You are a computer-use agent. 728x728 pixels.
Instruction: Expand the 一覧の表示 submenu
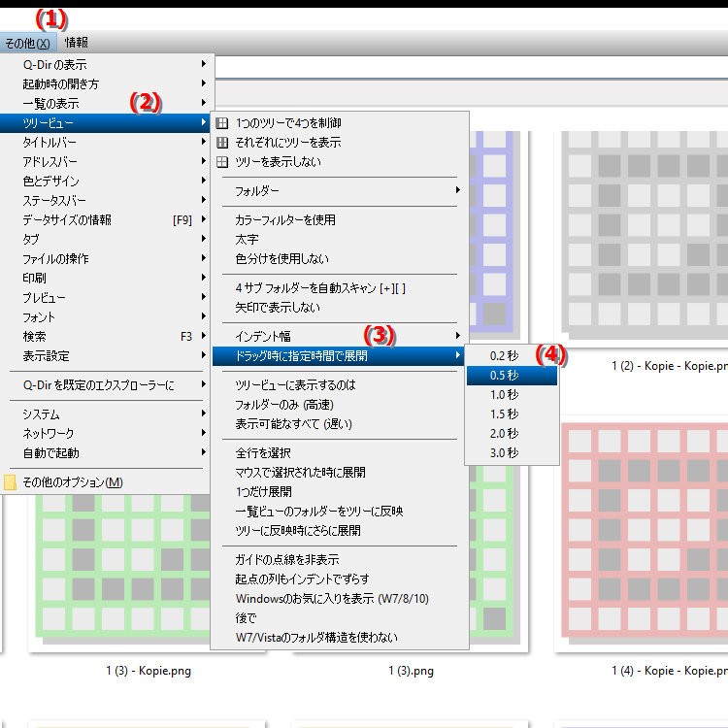[x=105, y=104]
